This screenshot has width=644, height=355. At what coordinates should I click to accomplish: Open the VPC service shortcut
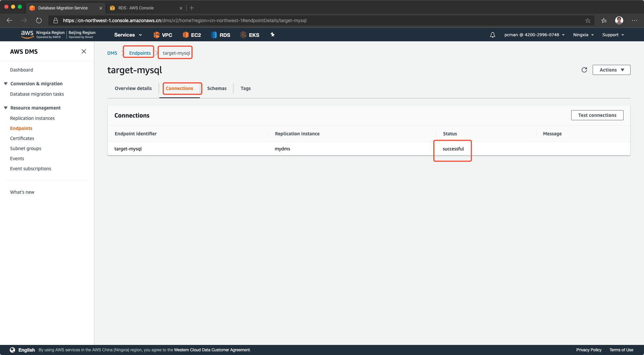[163, 35]
